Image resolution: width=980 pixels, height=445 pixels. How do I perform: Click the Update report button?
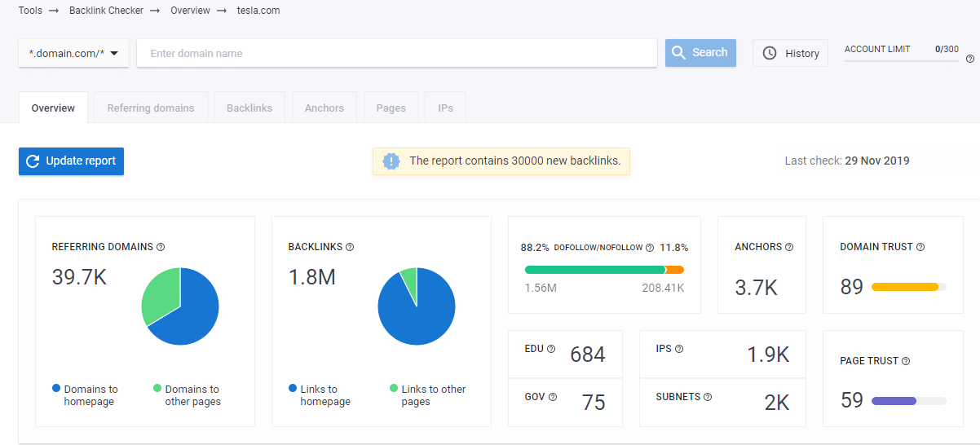coord(71,161)
